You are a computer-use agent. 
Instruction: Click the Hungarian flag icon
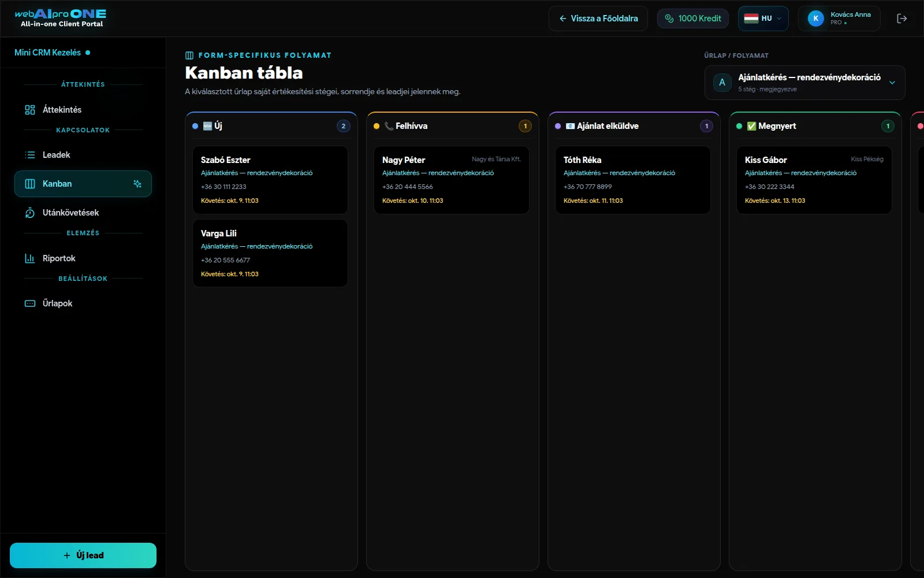tap(751, 18)
